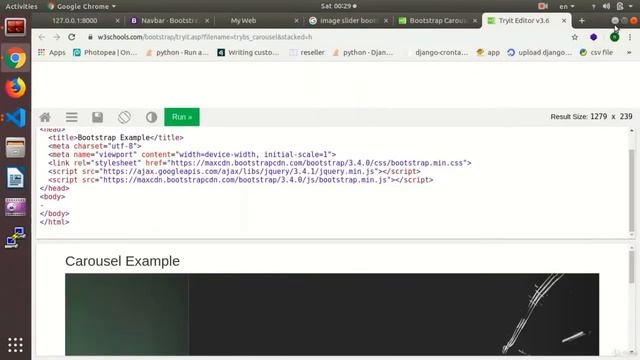Open a new browser tab
Image resolution: width=640 pixels, height=360 pixels.
[x=582, y=20]
